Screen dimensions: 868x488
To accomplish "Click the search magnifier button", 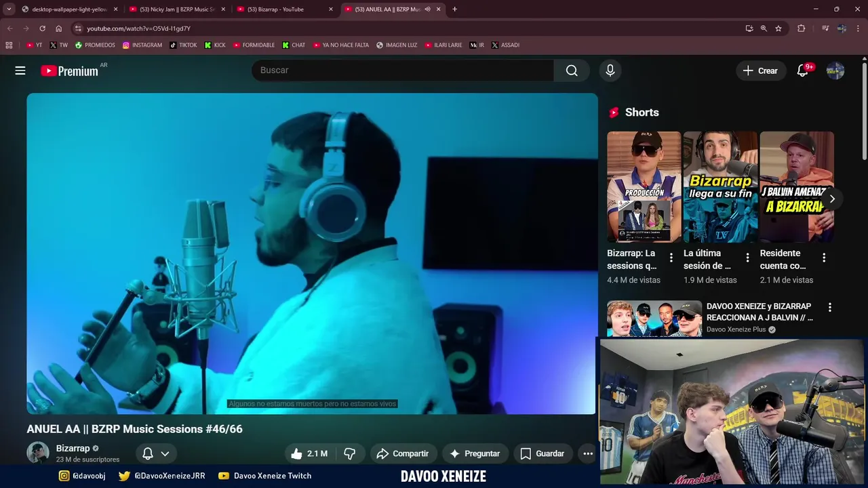I will (572, 70).
